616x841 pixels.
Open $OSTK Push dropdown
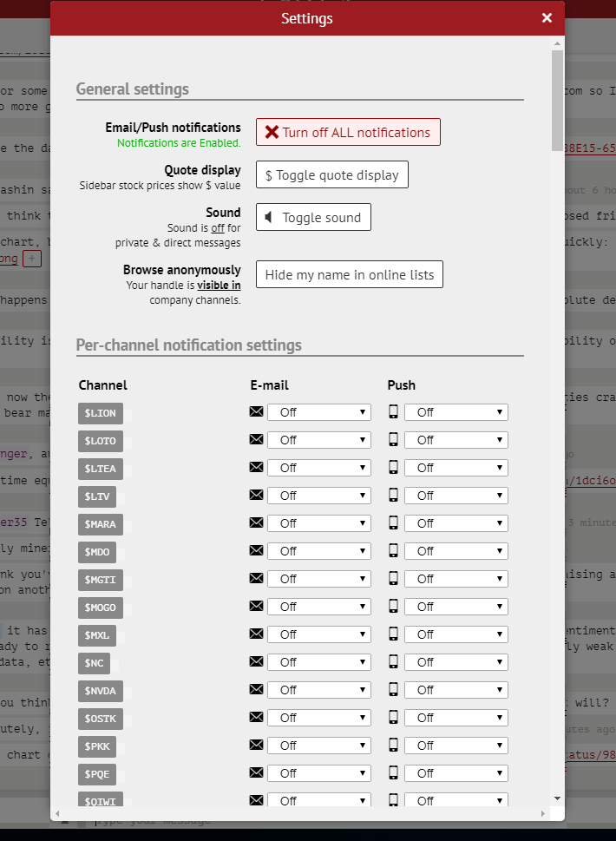(x=455, y=718)
